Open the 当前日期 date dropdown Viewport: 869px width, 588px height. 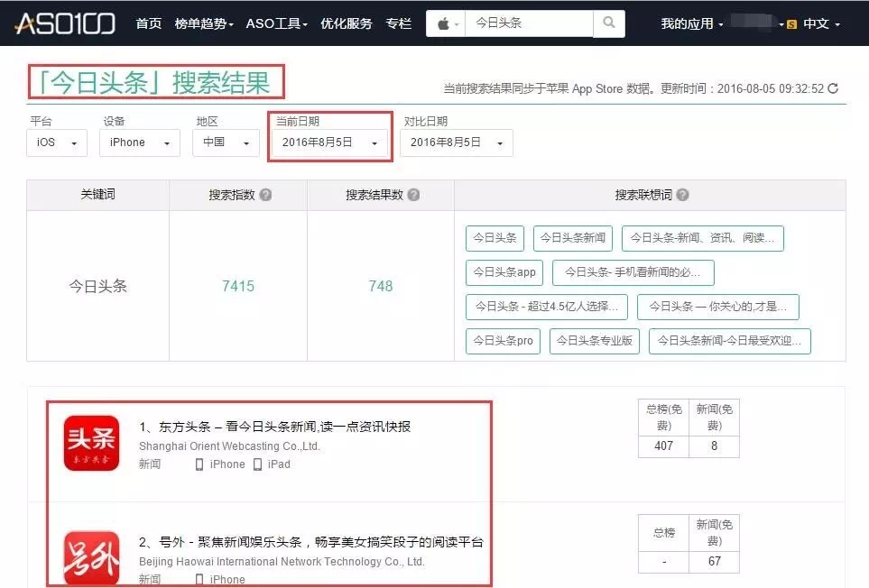click(x=329, y=142)
